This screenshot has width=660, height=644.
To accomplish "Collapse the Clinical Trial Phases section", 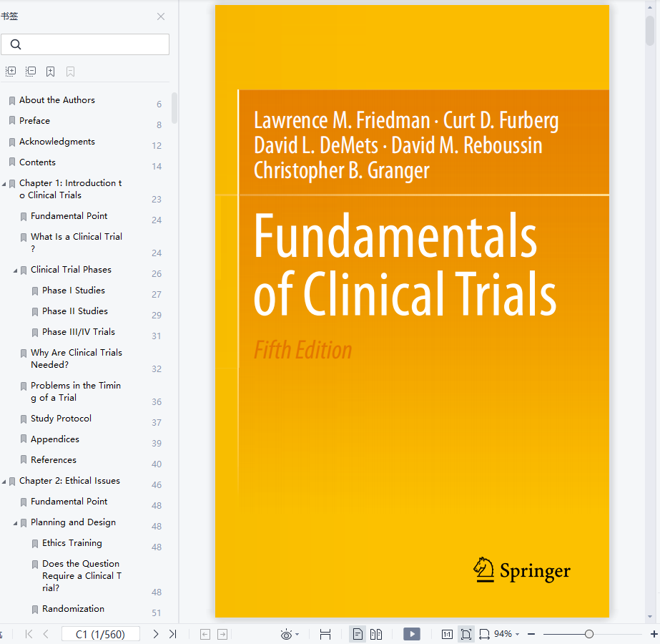I will [x=15, y=270].
